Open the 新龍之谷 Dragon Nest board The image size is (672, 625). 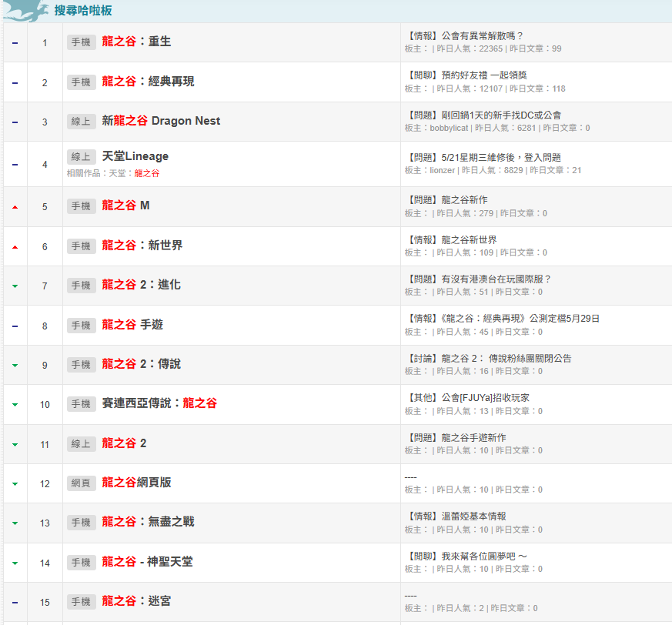point(161,121)
